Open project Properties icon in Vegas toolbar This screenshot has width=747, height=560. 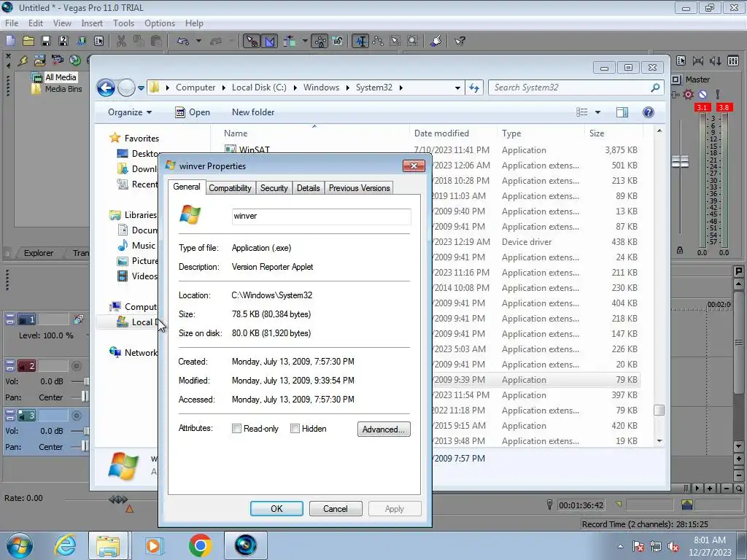tap(98, 41)
